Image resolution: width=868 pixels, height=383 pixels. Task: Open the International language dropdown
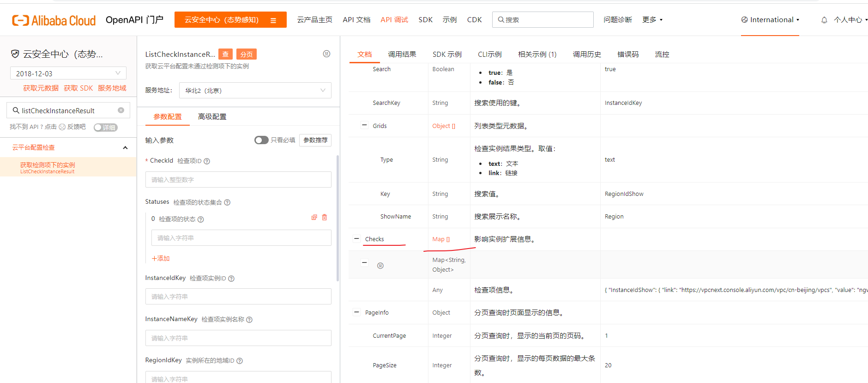point(770,20)
